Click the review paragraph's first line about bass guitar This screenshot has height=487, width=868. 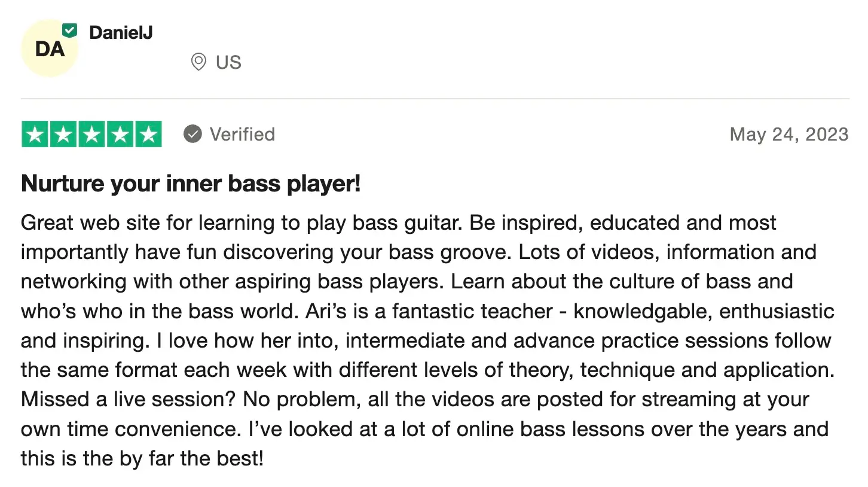point(398,223)
